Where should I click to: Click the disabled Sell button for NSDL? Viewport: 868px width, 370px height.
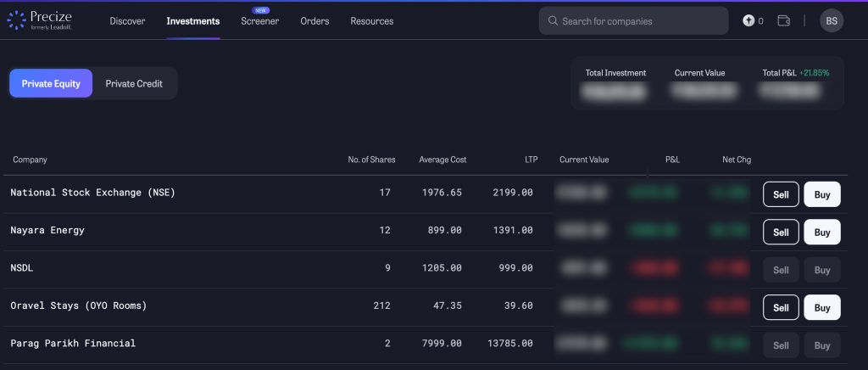coord(781,270)
